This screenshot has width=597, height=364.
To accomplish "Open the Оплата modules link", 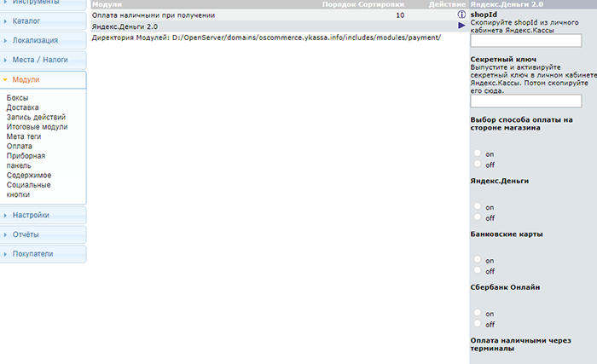I will coord(20,147).
